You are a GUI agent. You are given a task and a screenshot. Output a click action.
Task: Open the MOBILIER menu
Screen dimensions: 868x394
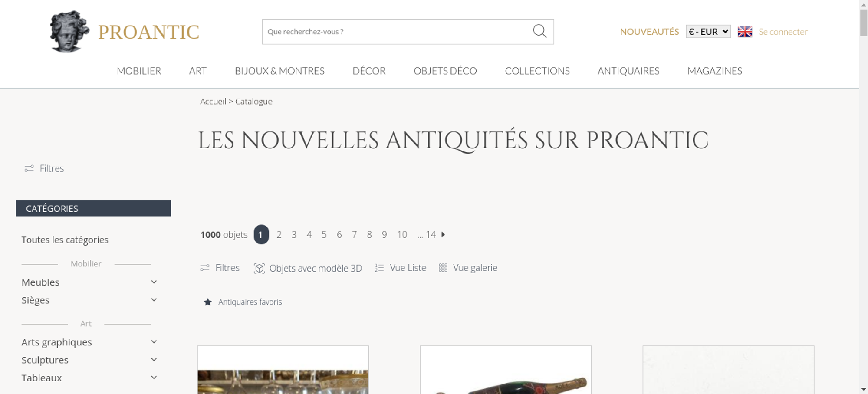pos(139,71)
